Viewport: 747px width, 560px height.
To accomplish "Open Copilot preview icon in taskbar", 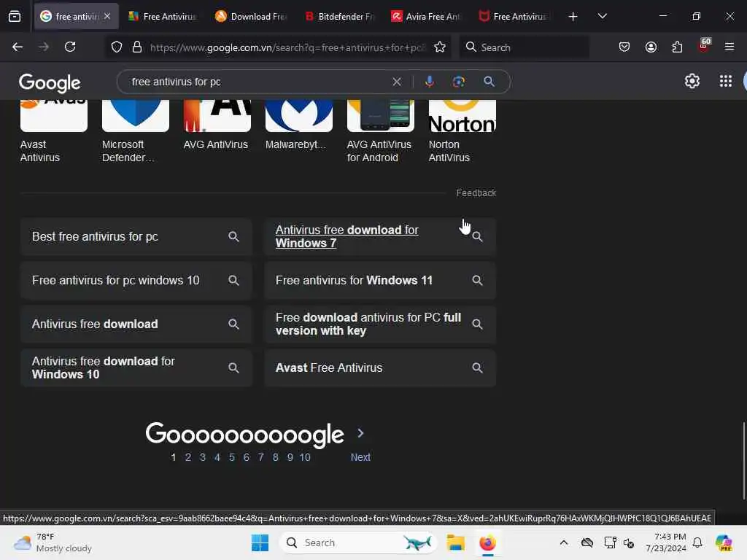I will 724,542.
